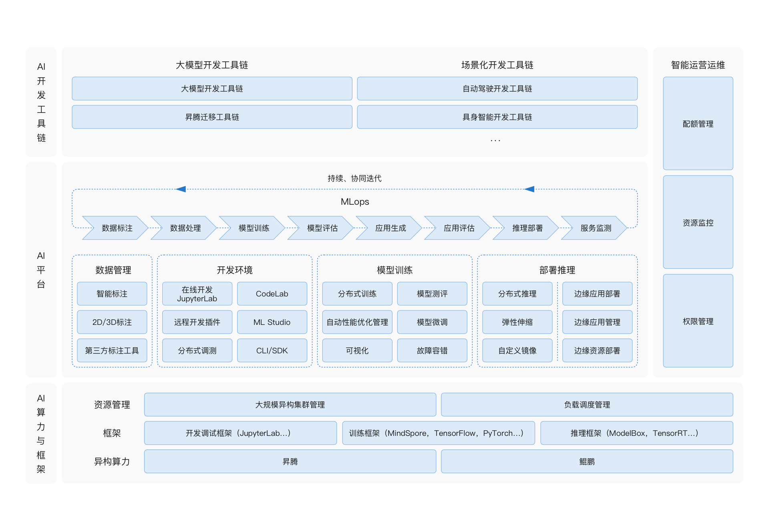This screenshot has width=769, height=532.
Task: Click the 数据标注 MLops step arrow
Action: [117, 228]
